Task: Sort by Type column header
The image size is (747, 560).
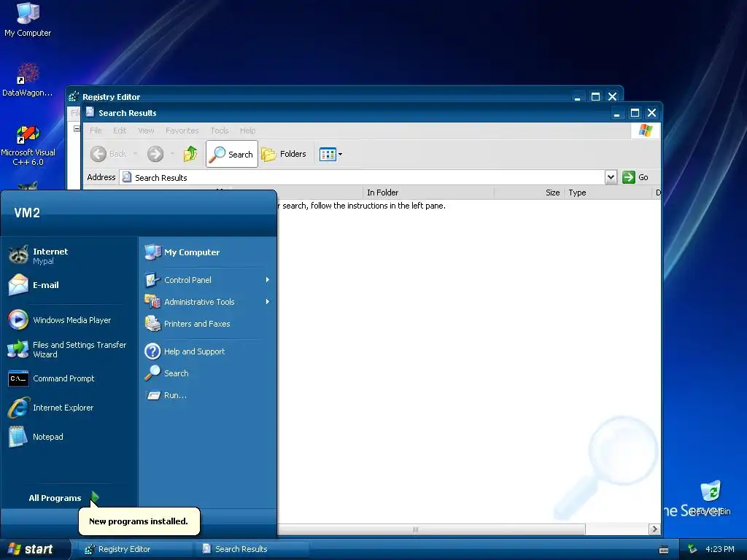Action: pos(608,192)
